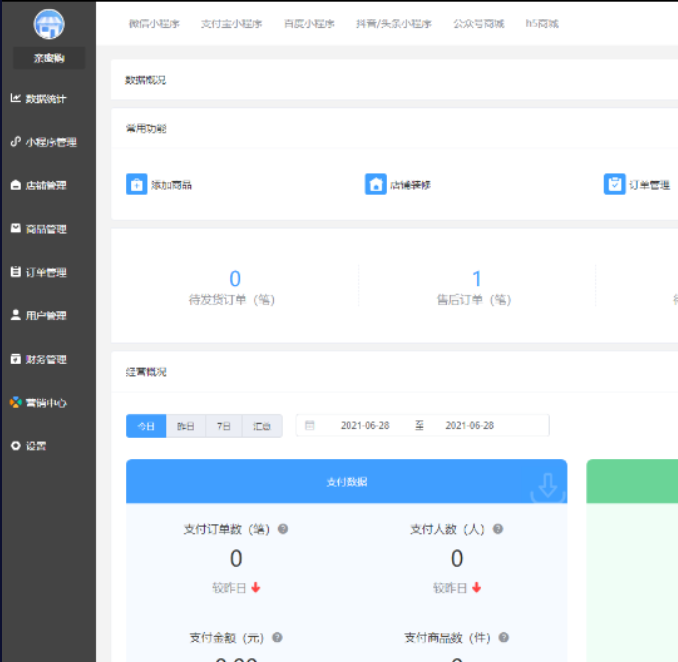
Task: Switch to the h5商城 tab
Action: tap(543, 23)
